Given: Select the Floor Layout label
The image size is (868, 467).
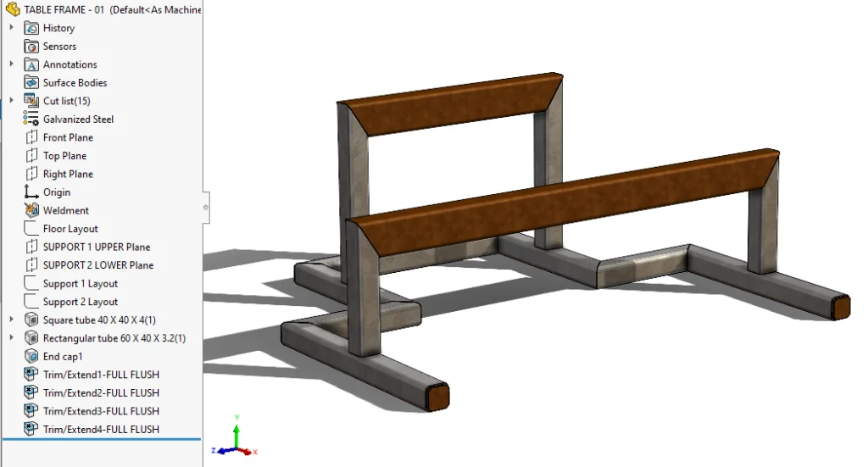Looking at the screenshot, I should coord(71,229).
